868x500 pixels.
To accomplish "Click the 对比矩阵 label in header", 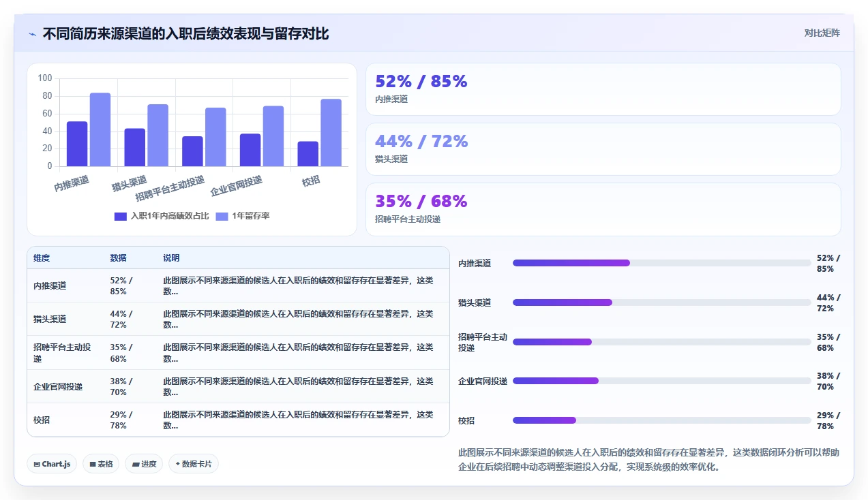I will 822,33.
